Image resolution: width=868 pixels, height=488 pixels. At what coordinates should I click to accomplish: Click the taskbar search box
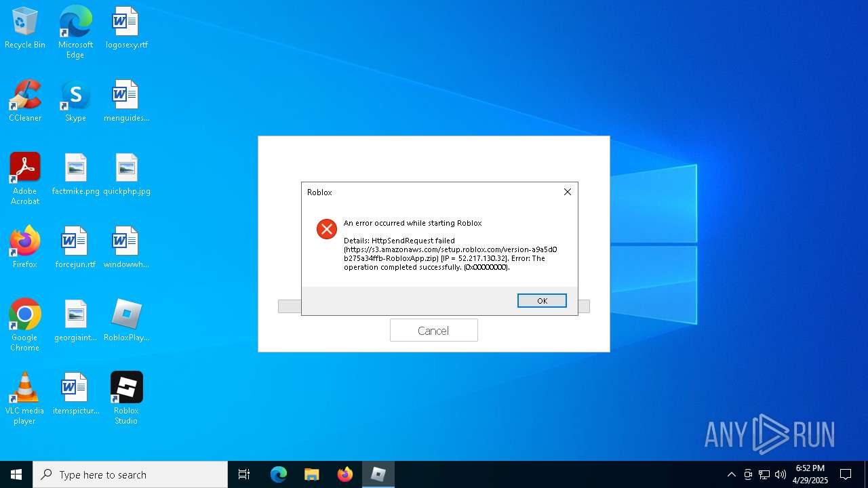[130, 474]
